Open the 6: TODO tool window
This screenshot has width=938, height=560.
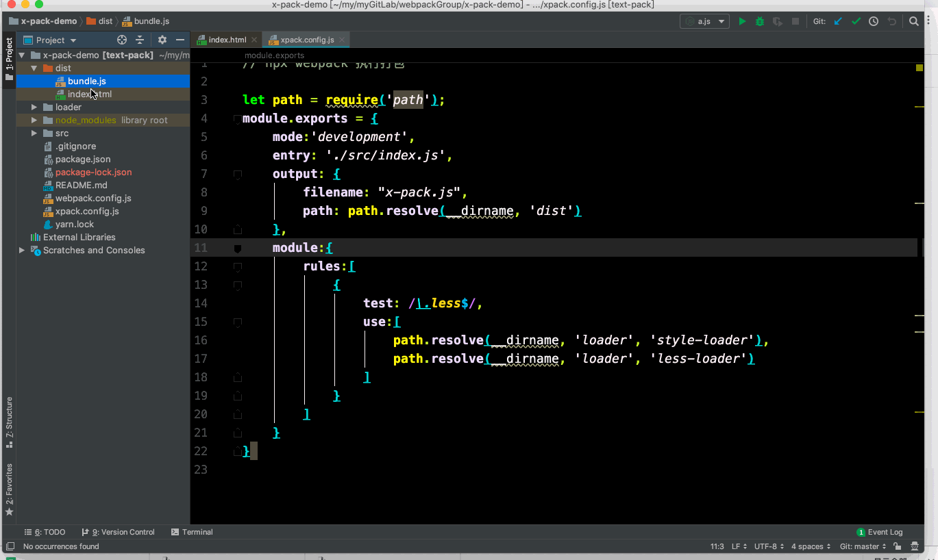pos(45,532)
